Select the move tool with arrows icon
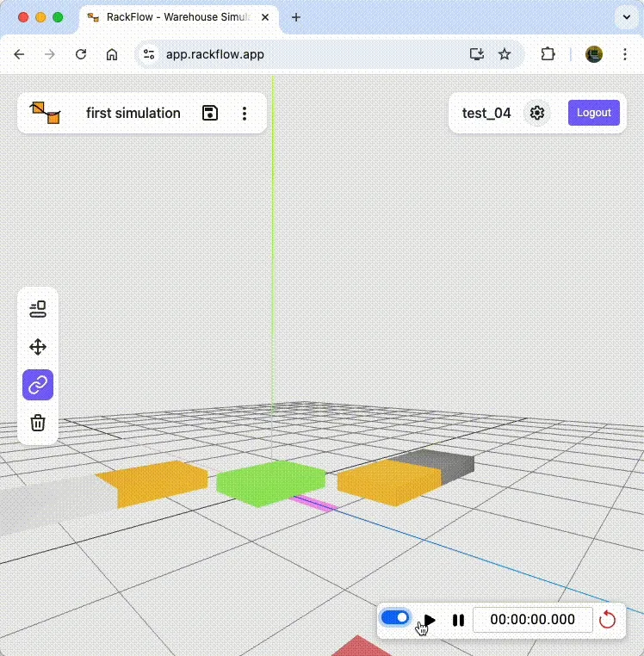 click(x=38, y=347)
